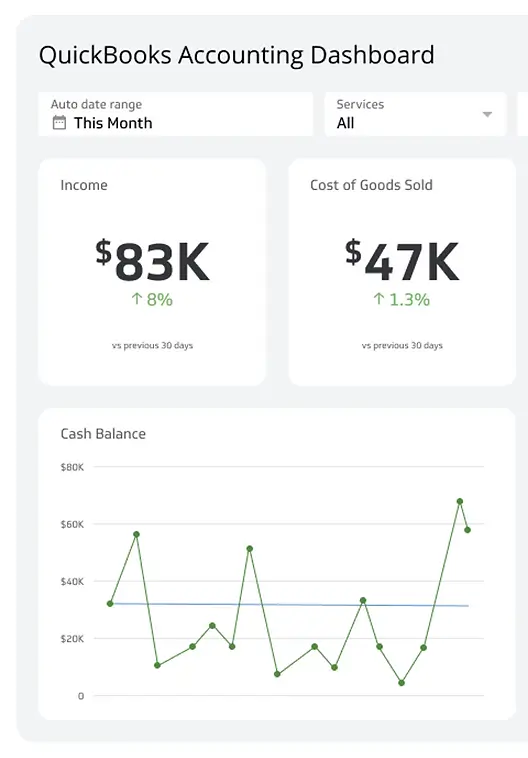Click the $80K axis label

coord(72,467)
